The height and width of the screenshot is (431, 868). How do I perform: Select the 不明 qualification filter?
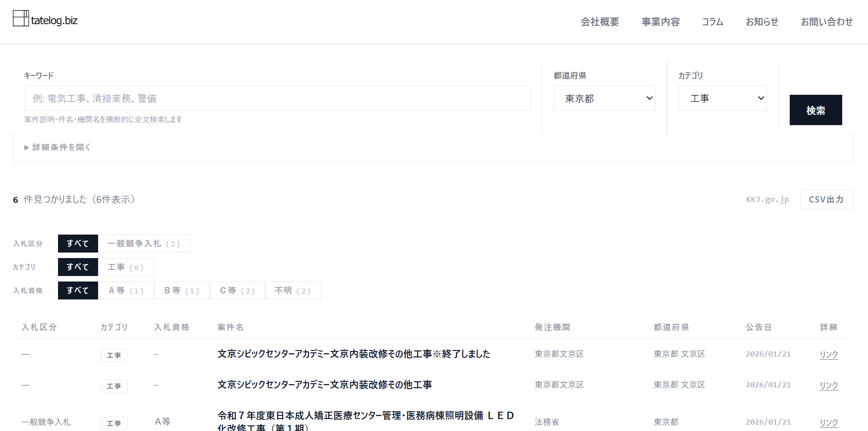(x=293, y=290)
